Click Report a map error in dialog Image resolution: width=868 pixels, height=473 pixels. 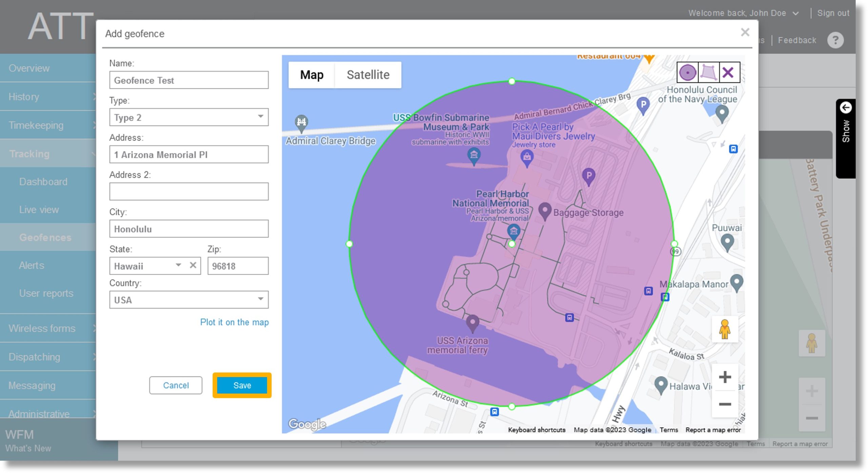point(713,430)
